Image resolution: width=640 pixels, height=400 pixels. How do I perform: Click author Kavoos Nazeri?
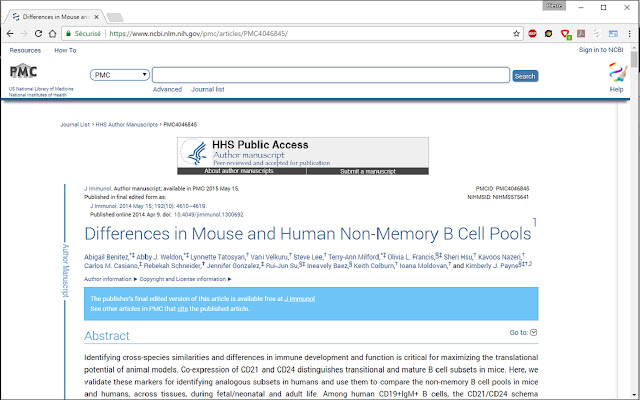coord(500,257)
